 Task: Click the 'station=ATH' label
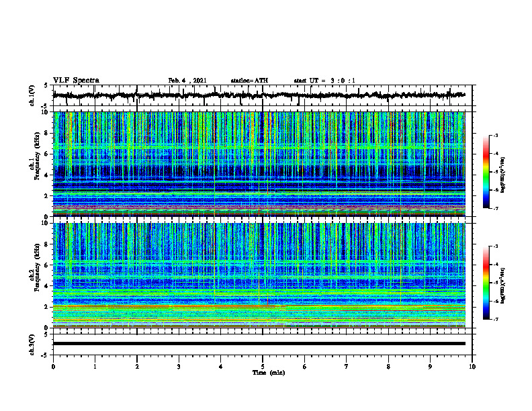(249, 81)
